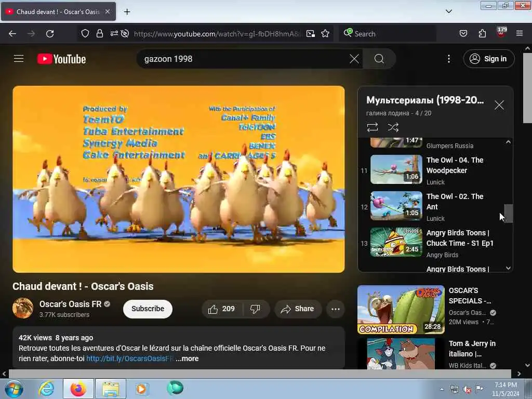This screenshot has height=399, width=532.
Task: Open Oscar's Oasis FR channel name
Action: pos(70,304)
